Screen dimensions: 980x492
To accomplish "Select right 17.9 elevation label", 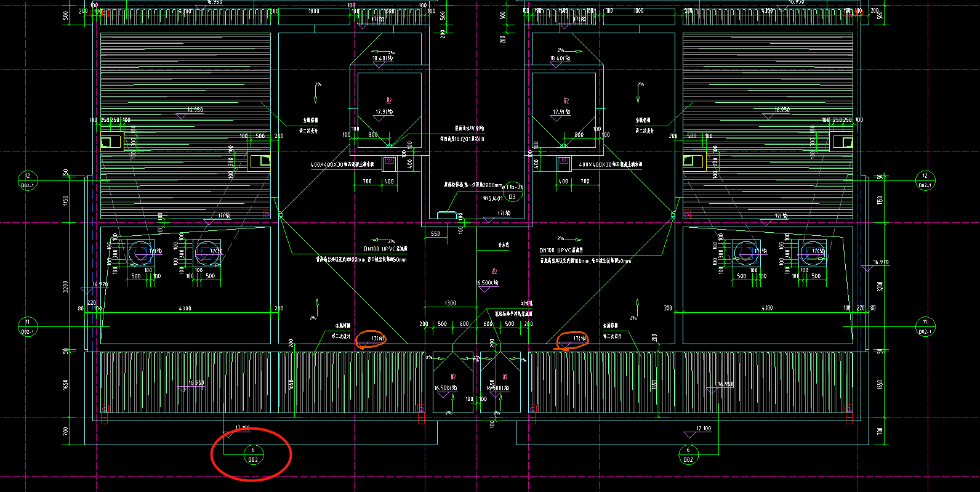I will pos(561,112).
